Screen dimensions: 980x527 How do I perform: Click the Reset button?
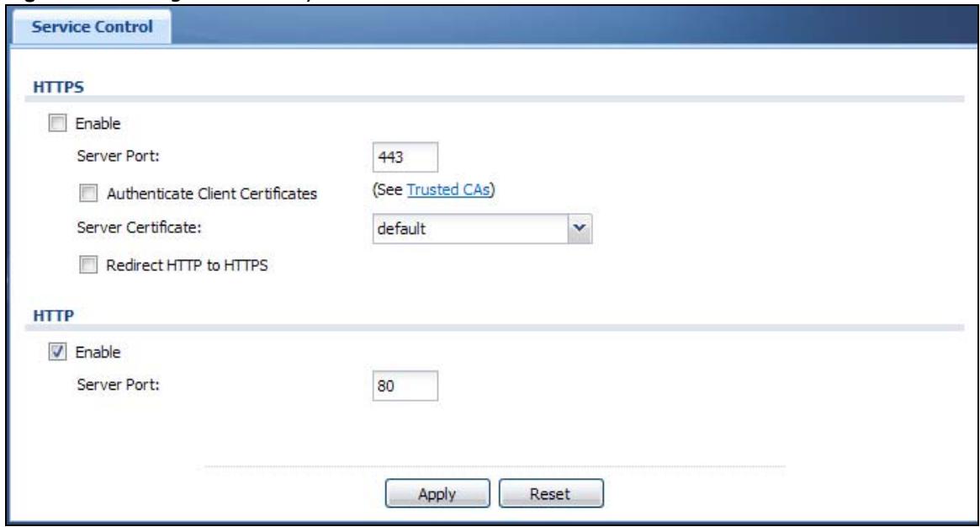[551, 493]
